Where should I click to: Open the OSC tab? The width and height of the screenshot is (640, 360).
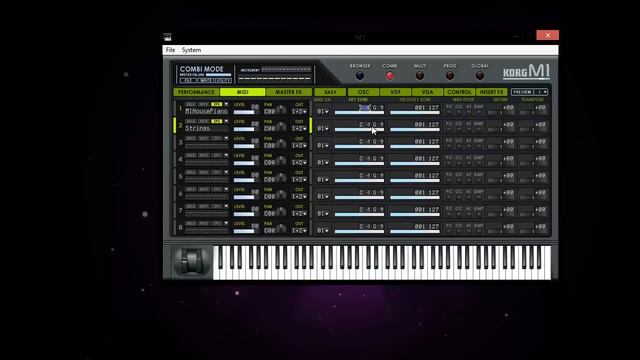[x=363, y=92]
